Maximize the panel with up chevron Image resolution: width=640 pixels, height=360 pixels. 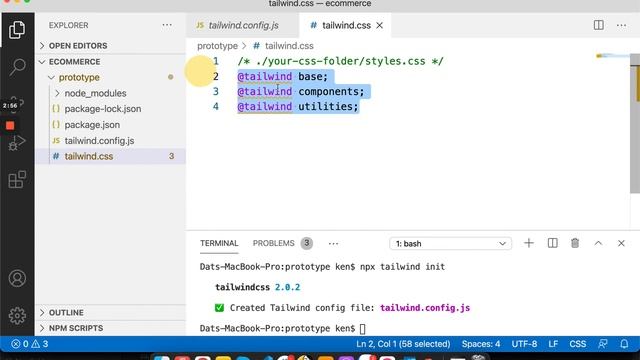point(598,243)
